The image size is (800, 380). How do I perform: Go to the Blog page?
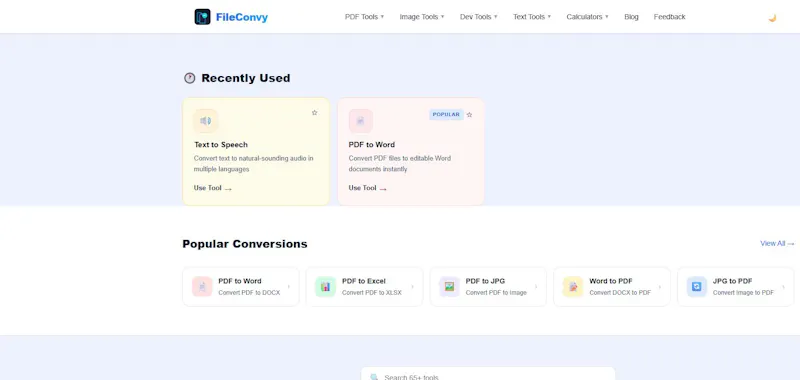pos(631,17)
